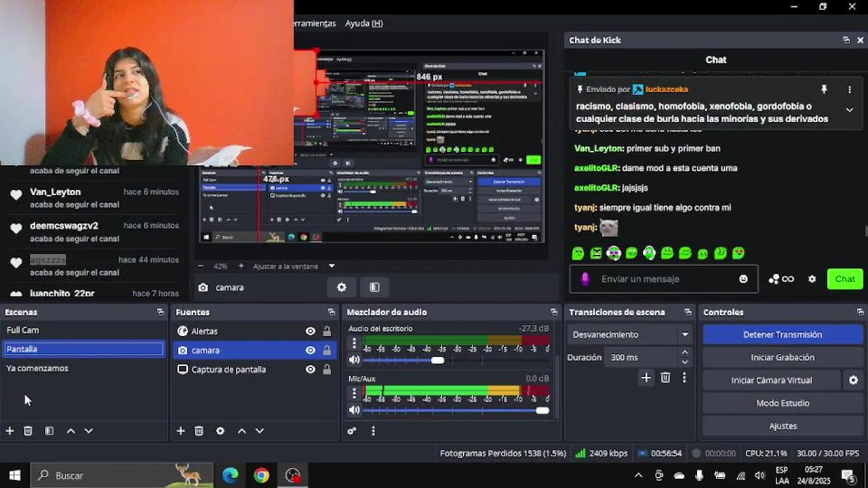Open the Ayuda (H) menu
Screen dimensions: 868x488
coord(364,23)
